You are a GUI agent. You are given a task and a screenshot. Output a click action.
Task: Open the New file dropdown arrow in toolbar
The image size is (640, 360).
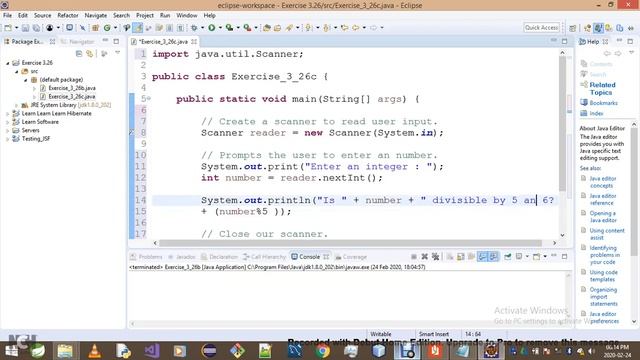16,28
